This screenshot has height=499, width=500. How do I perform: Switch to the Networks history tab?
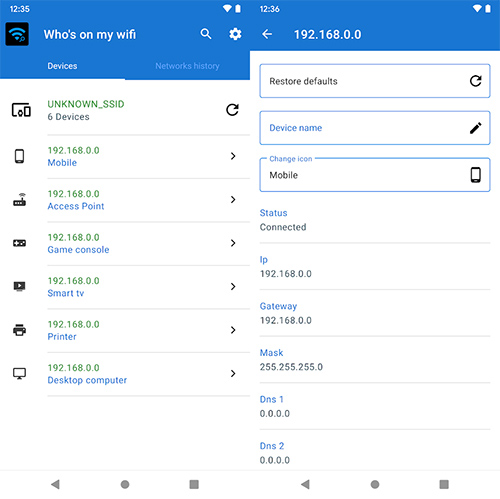click(x=187, y=66)
